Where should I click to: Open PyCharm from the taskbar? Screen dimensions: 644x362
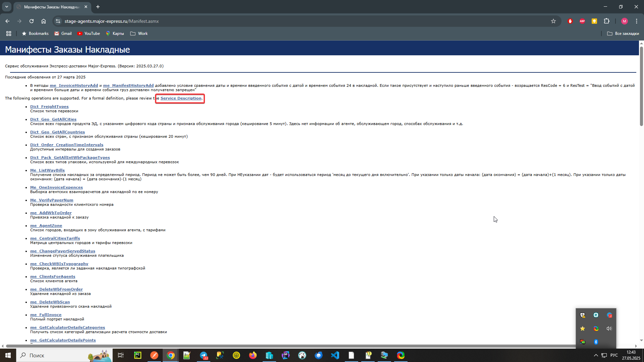click(x=138, y=355)
